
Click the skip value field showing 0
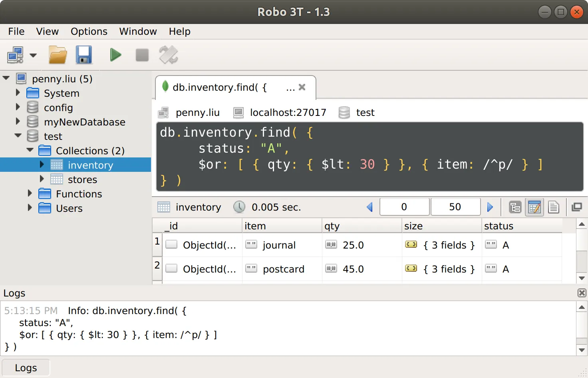(x=404, y=207)
